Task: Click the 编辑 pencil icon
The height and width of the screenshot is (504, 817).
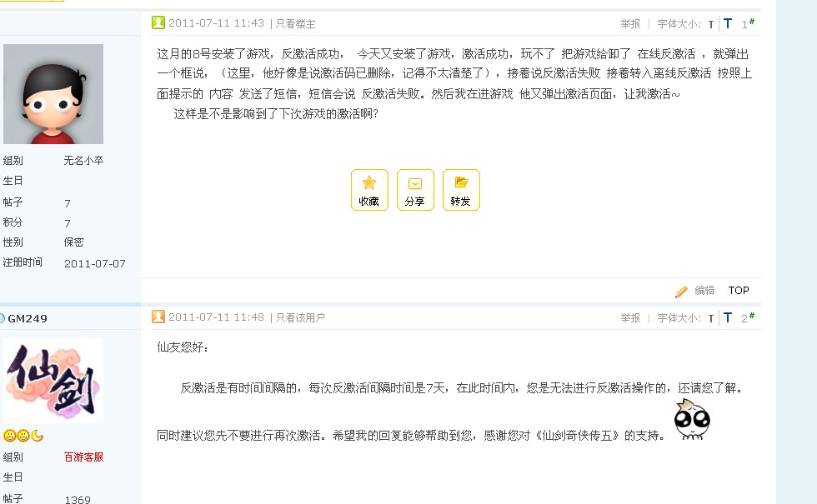Action: (x=681, y=291)
